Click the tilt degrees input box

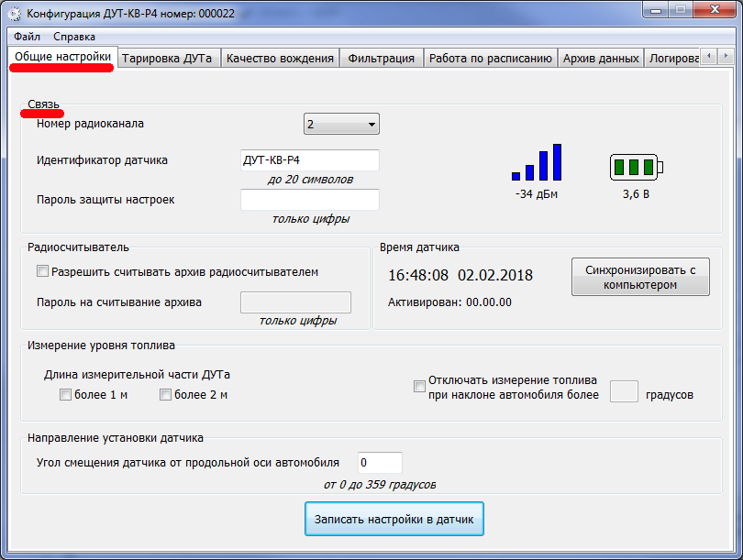(x=624, y=391)
